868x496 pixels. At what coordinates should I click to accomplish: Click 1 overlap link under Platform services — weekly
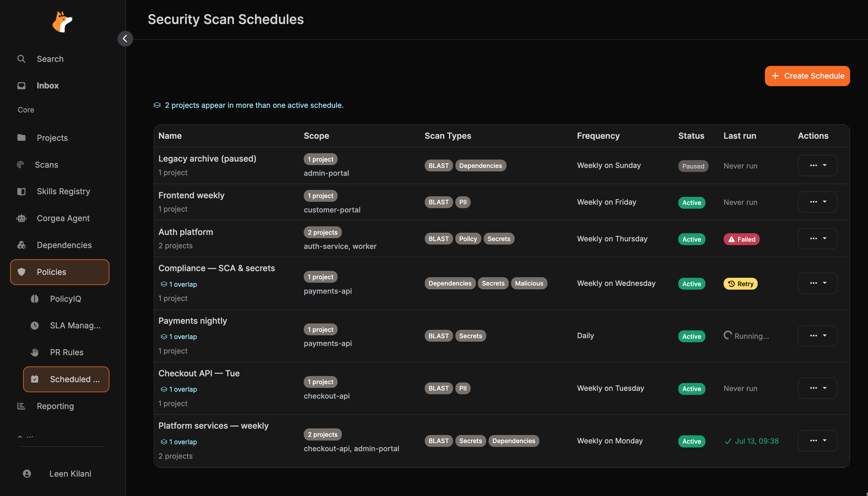tap(179, 442)
